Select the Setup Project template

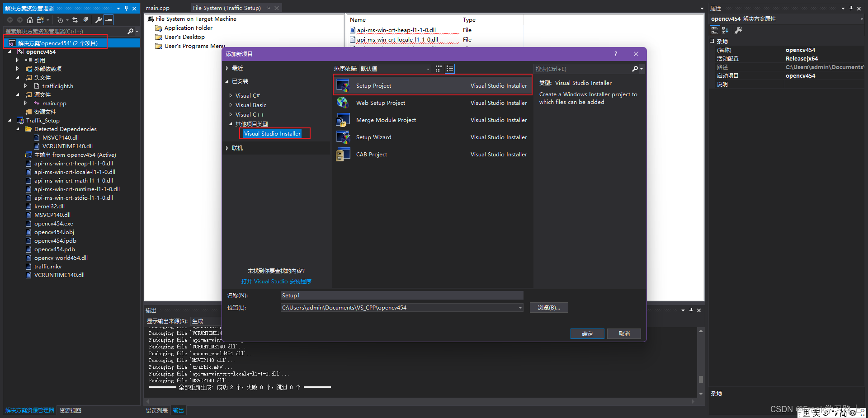433,85
